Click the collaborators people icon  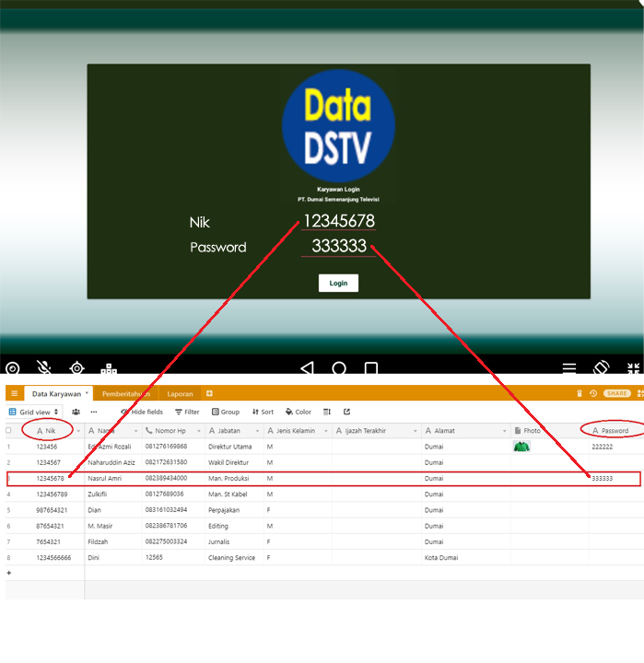pyautogui.click(x=76, y=412)
